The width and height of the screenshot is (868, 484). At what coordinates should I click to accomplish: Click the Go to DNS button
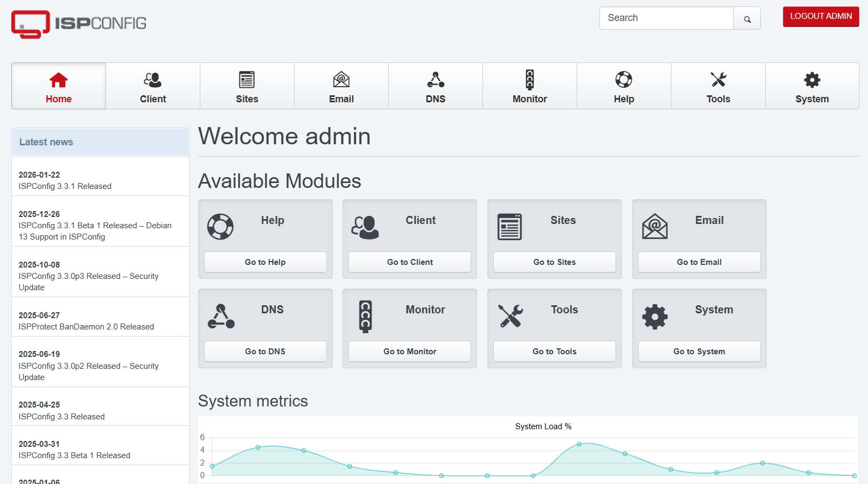coord(265,352)
